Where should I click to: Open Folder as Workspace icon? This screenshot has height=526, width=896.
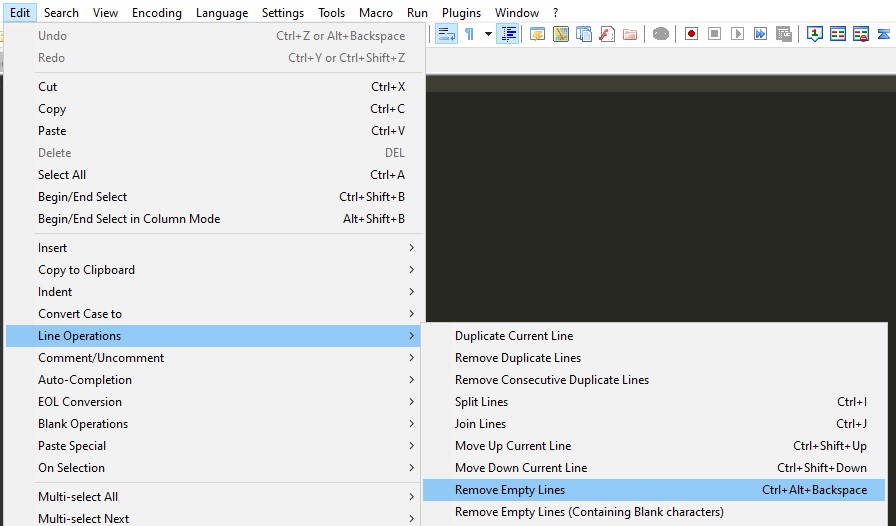tap(630, 34)
